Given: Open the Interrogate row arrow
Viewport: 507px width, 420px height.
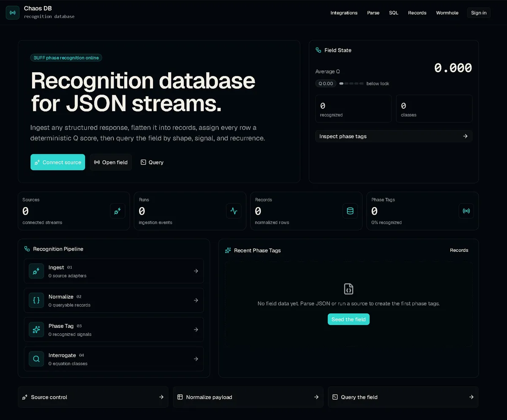Looking at the screenshot, I should point(196,359).
